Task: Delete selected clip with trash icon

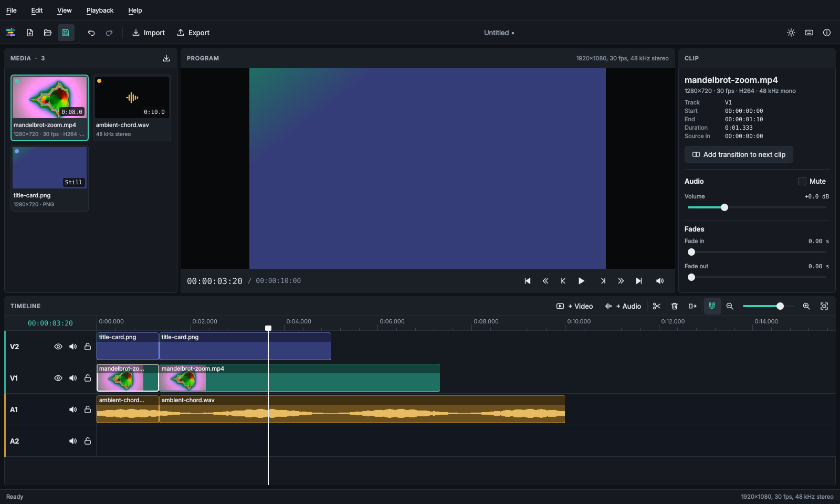Action: [x=675, y=306]
